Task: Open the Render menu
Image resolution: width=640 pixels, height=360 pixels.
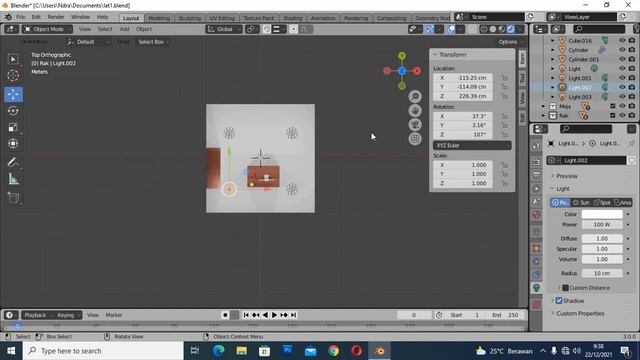Action: (56, 17)
